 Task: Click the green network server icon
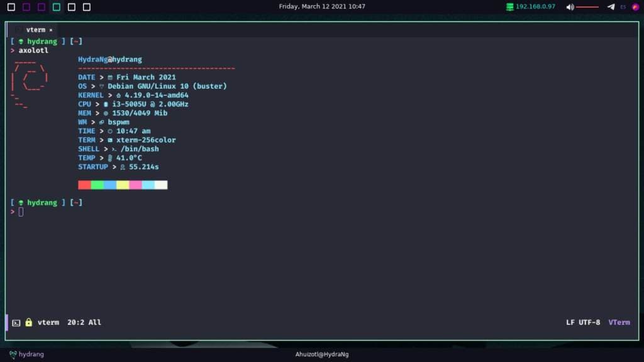pyautogui.click(x=509, y=7)
